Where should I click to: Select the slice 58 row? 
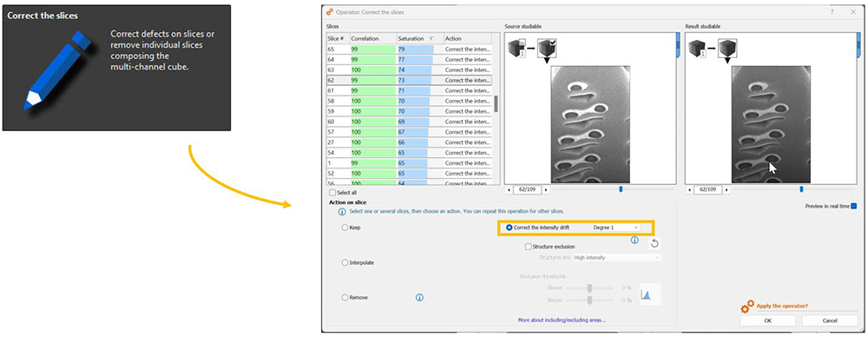(x=409, y=101)
